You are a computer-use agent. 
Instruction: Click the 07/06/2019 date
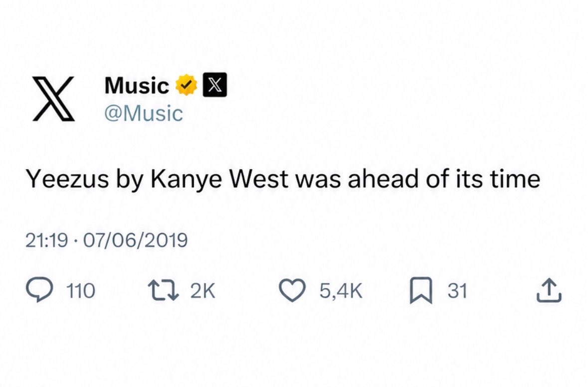point(135,240)
